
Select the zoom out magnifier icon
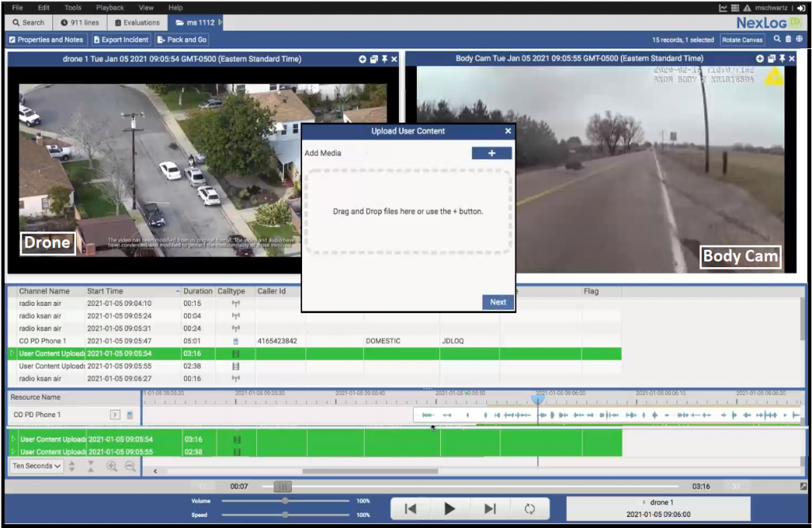tap(131, 467)
